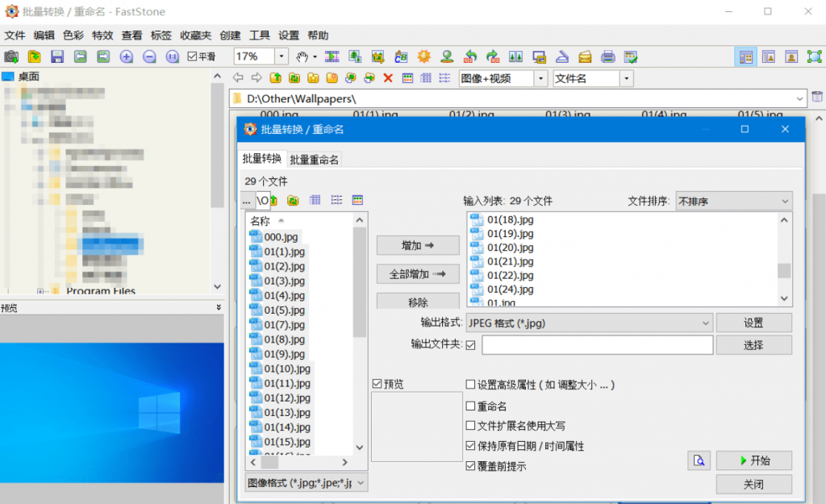Open the 17% zoom level dropdown
Viewport: 826px width, 504px height.
(282, 56)
